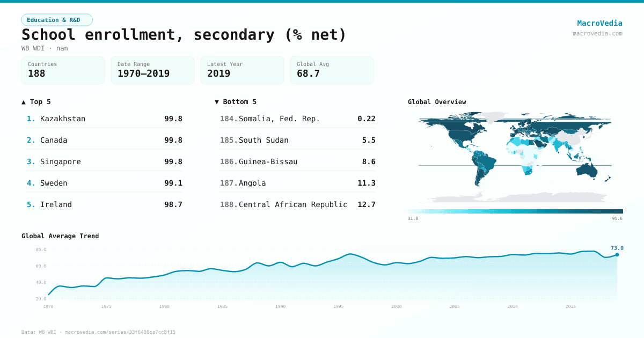This screenshot has height=338, width=644.
Task: Select Ireland ranked fifth
Action: pos(105,204)
